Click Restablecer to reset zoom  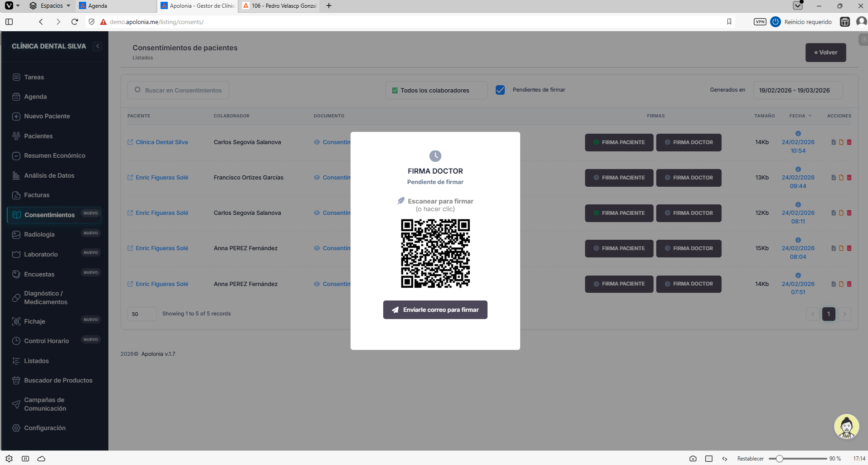[x=751, y=459]
